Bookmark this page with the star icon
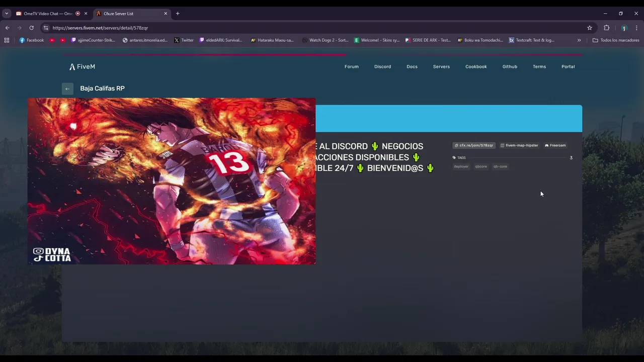 590,28
